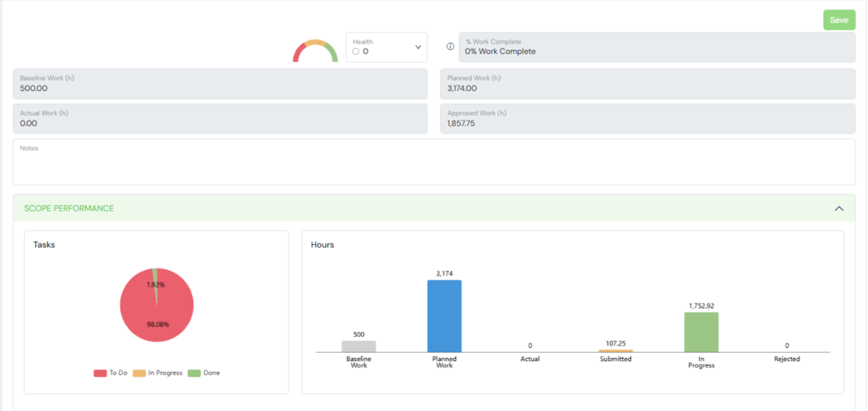Click the blue Planned Work bar

444,316
